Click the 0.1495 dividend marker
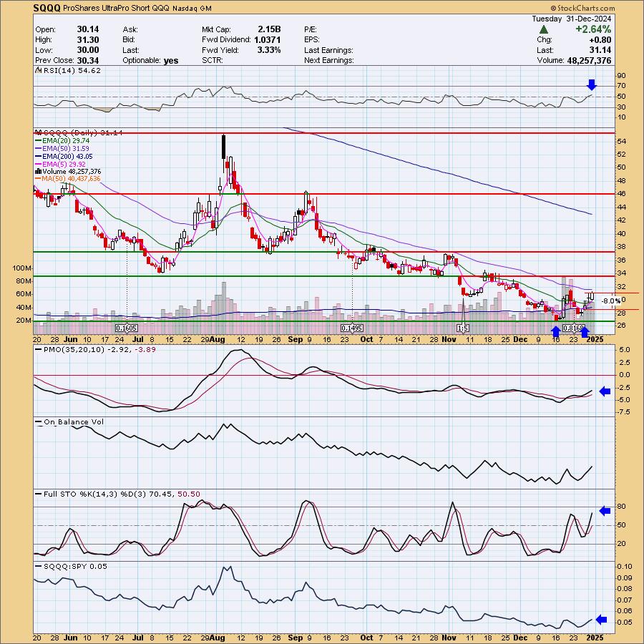Screen dimensions: 644x644 (352, 328)
